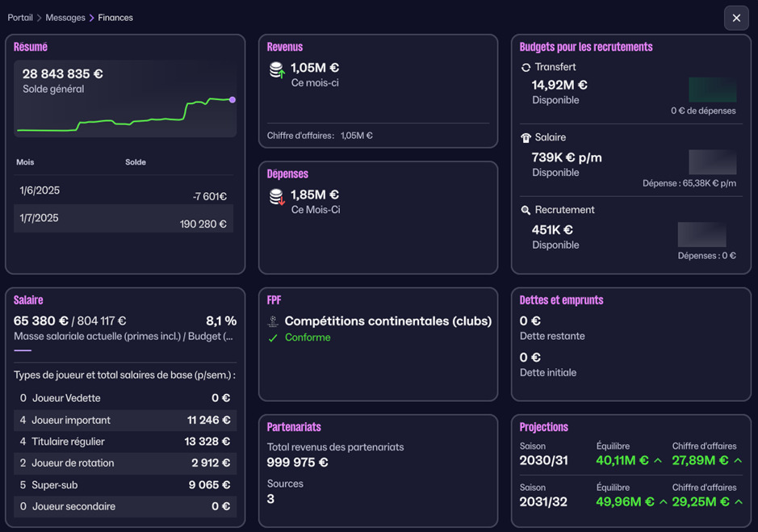Click the up arrow beside 40,11M € Équilibre
Screen dimensions: 758x532
click(658, 461)
